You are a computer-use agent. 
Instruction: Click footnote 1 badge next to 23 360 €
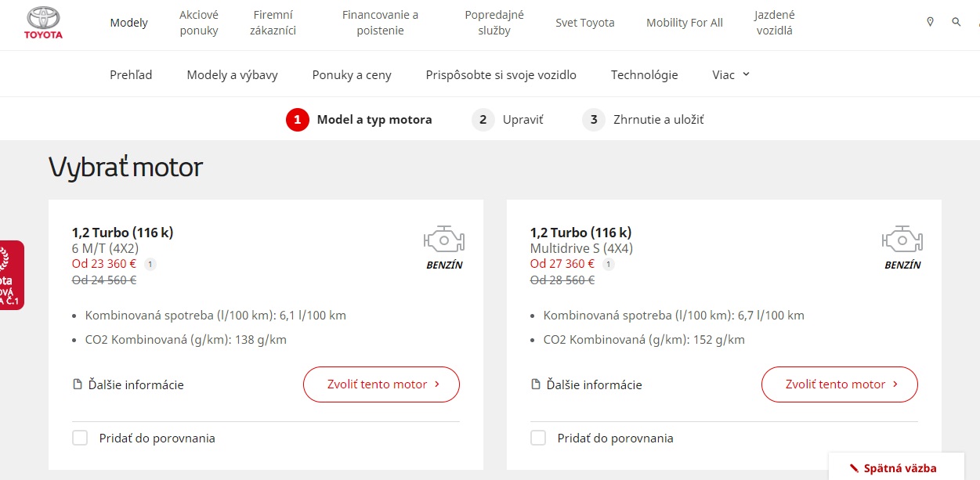point(150,264)
